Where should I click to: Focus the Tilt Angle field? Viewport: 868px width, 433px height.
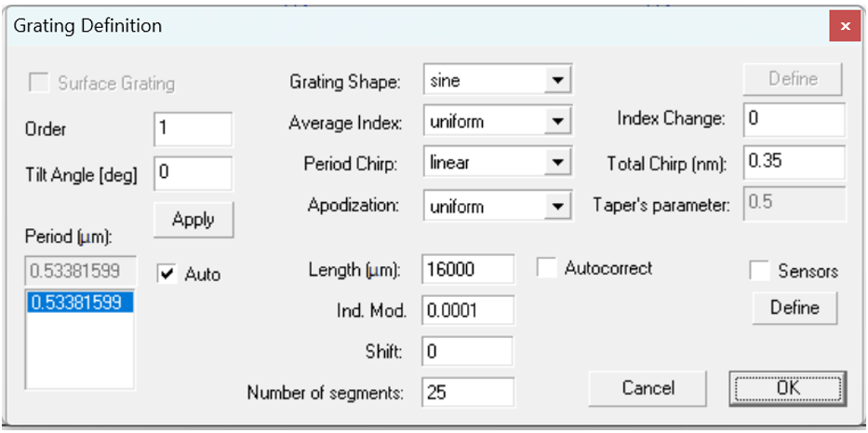click(193, 171)
